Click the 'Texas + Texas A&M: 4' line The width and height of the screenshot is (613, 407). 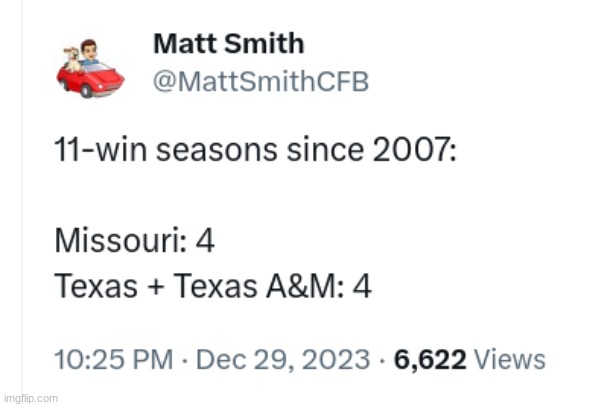pos(212,287)
